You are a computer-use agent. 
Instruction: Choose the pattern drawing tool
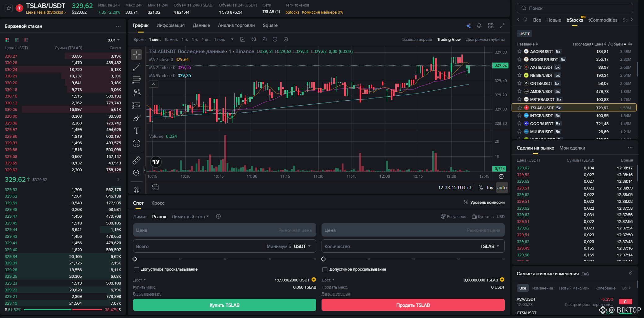click(136, 92)
